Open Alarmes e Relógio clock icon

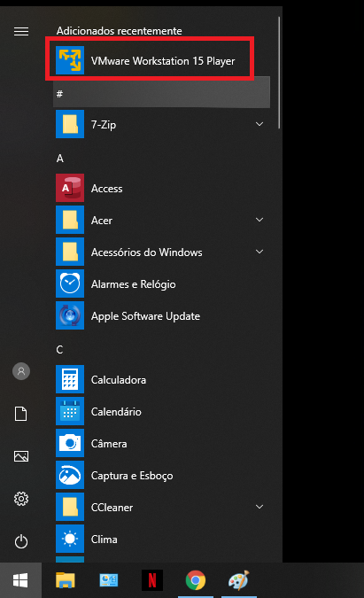tap(70, 283)
